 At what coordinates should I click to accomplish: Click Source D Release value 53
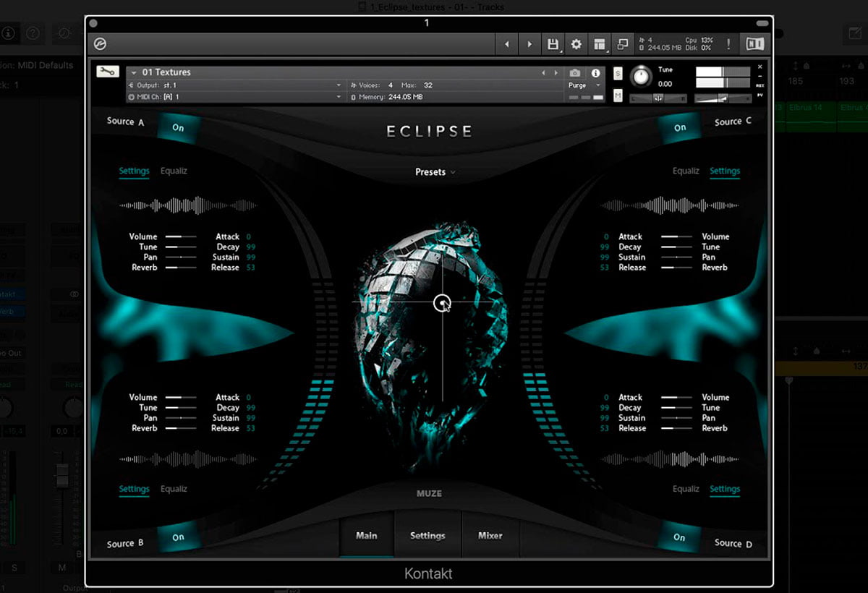coord(605,428)
